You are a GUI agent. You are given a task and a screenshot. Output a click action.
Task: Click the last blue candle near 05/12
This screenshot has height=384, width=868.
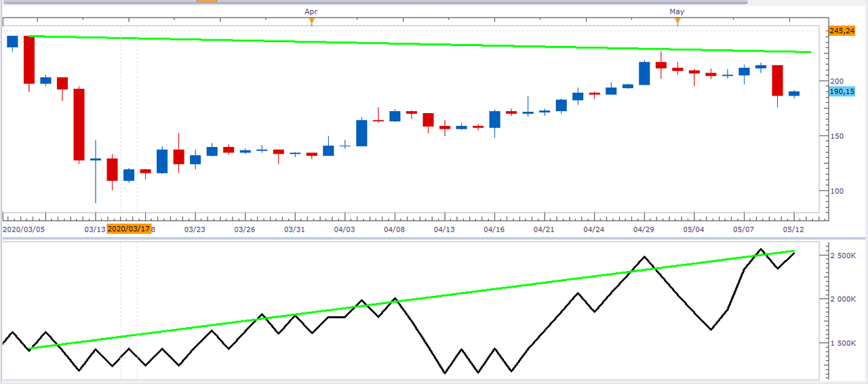point(793,94)
